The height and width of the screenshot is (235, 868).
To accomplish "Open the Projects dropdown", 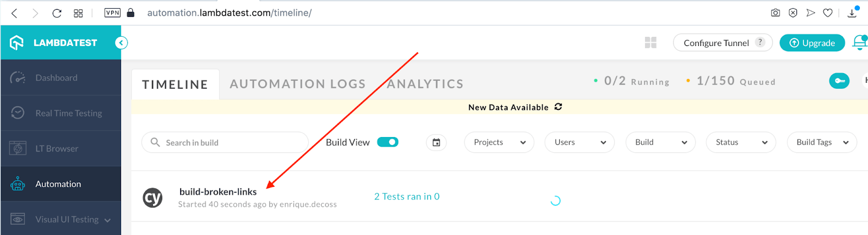I will coord(499,142).
